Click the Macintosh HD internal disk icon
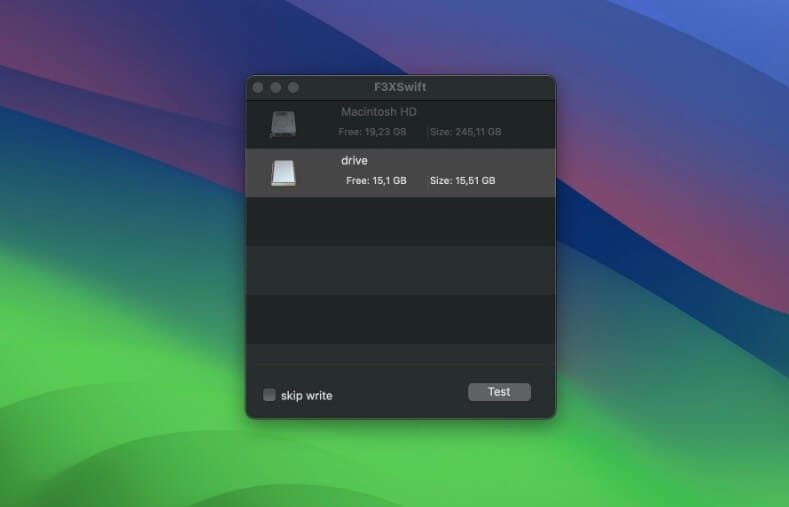The height and width of the screenshot is (507, 789). [283, 125]
